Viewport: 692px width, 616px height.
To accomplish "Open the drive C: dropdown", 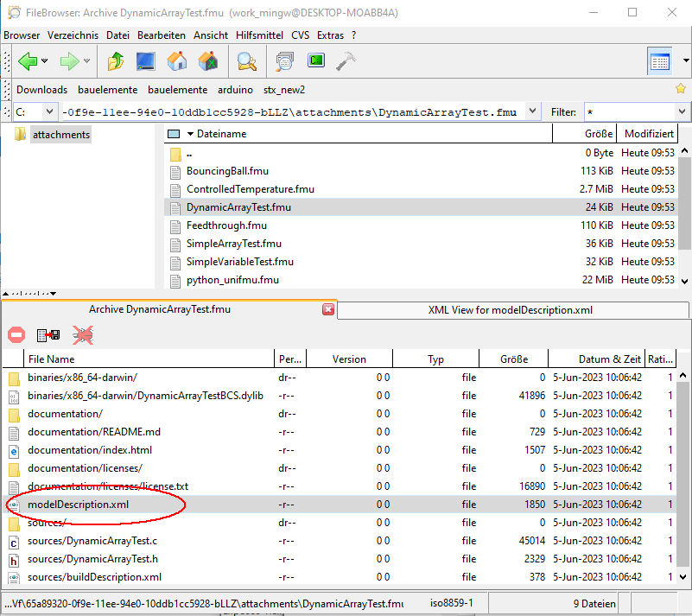I will [49, 112].
